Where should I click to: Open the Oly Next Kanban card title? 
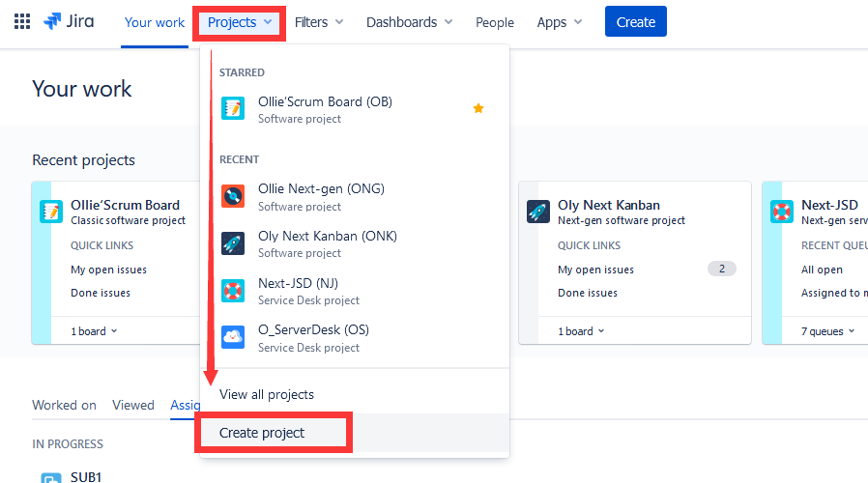tap(609, 205)
